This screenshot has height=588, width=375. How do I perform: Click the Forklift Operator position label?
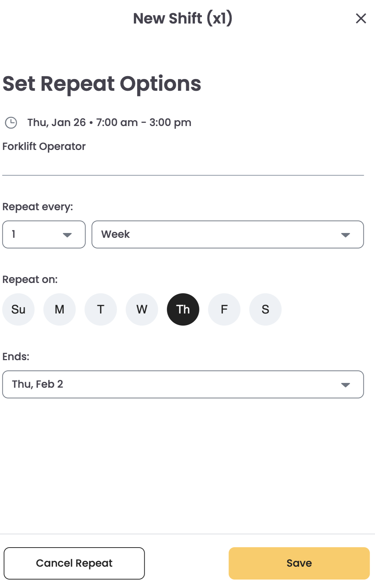44,147
